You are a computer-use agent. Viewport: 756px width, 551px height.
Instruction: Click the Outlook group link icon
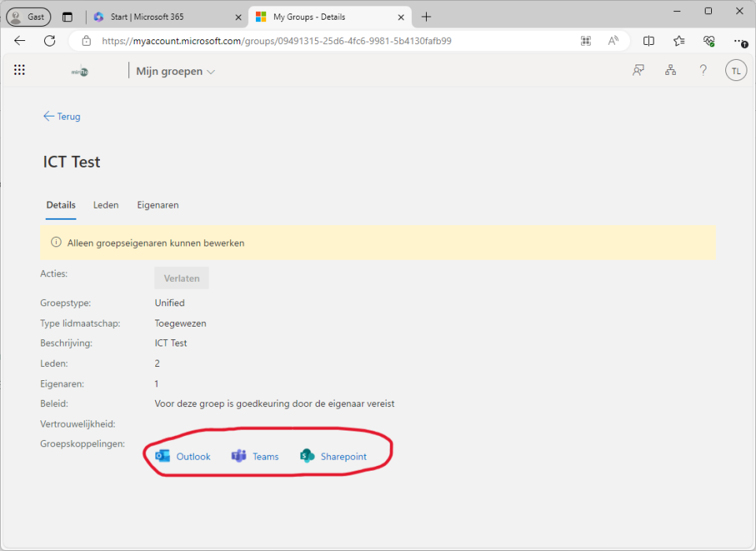click(x=163, y=457)
